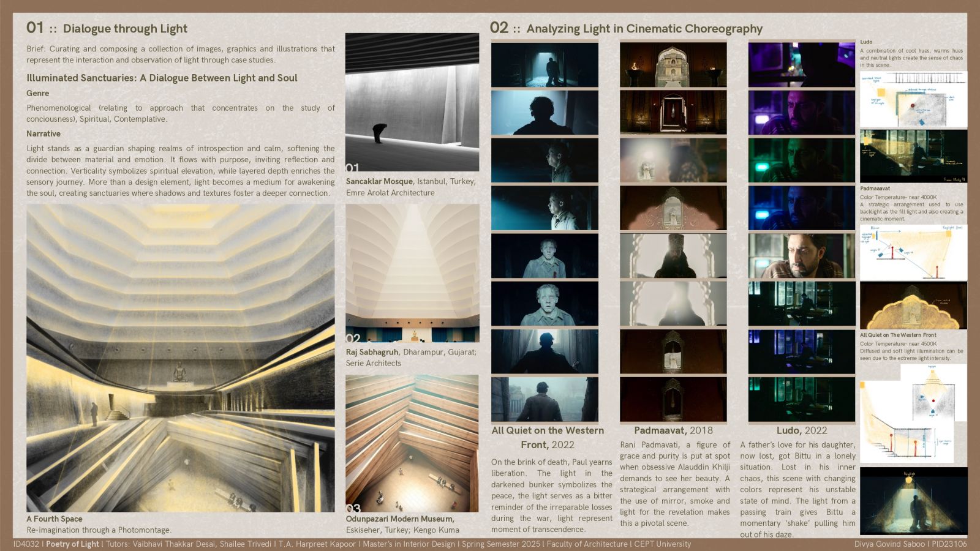Open the annotated Ludo frame study still
This screenshot has width=980, height=551.
(913, 156)
